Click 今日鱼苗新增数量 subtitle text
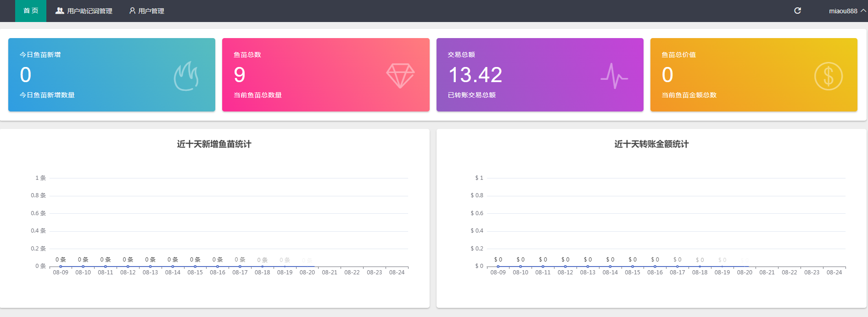This screenshot has height=317, width=868. coord(47,95)
